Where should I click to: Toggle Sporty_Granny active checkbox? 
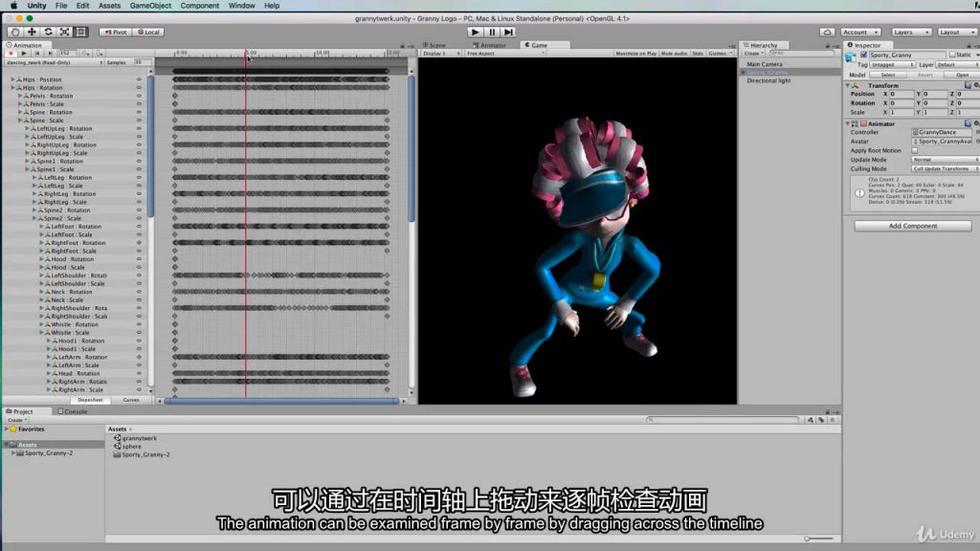tap(863, 55)
